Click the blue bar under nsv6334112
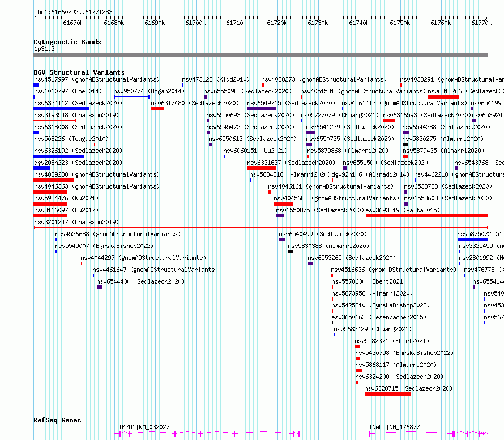The image size is (504, 440). coord(61,109)
